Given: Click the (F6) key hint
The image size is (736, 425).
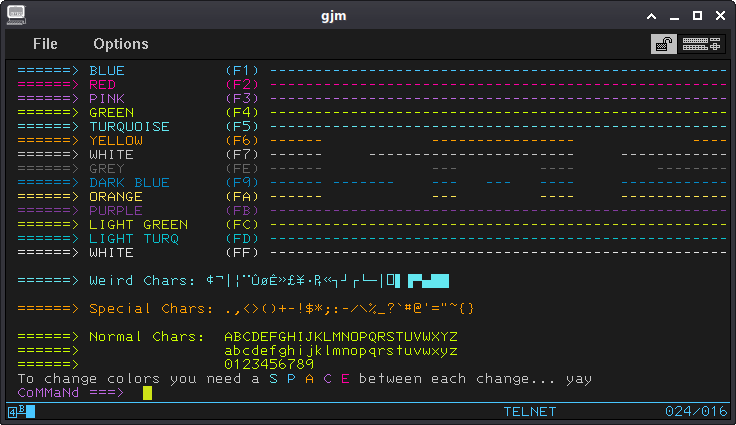Looking at the screenshot, I should click(x=242, y=141).
